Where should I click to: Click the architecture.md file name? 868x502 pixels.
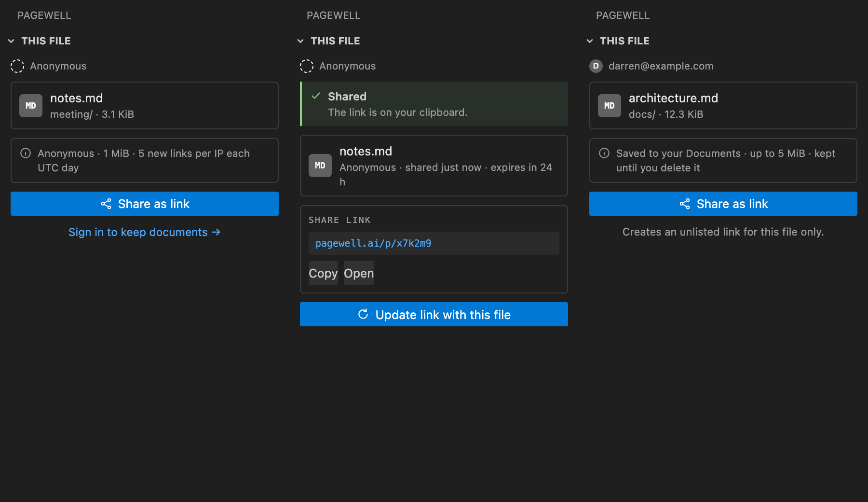point(673,98)
